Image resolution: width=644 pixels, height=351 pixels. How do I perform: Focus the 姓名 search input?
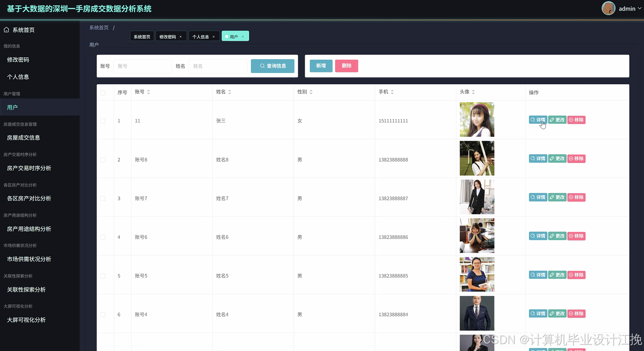[x=218, y=66]
